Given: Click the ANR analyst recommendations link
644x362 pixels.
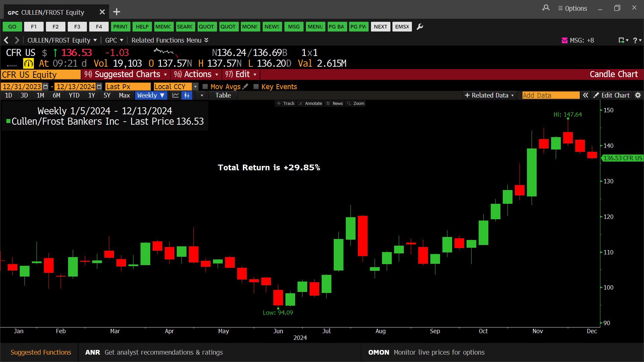Looking at the screenshot, I should [x=93, y=352].
